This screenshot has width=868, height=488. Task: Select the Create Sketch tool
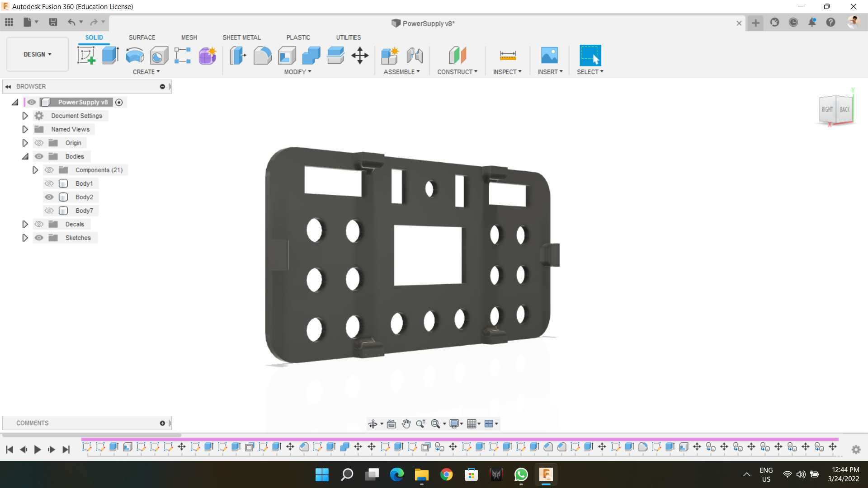coord(86,55)
